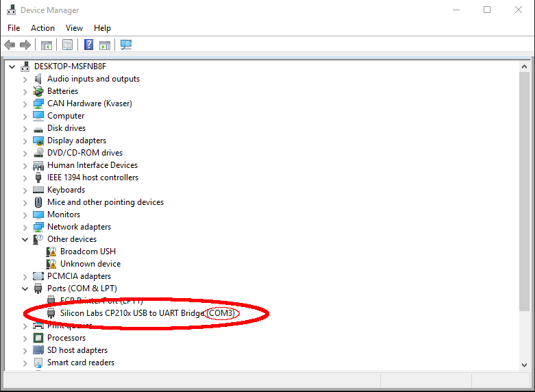Viewport: 535px width, 392px height.
Task: Select the Broadcom USH device entry
Action: [88, 252]
